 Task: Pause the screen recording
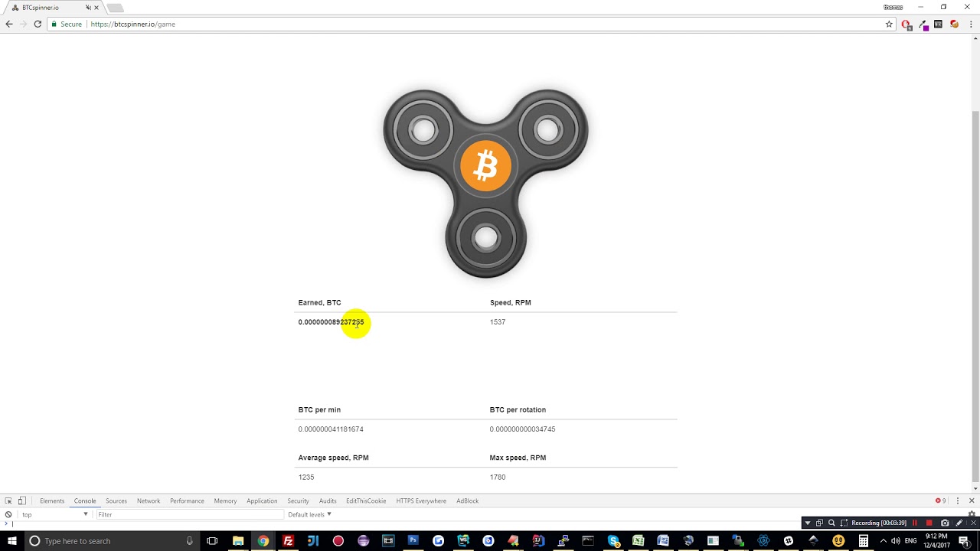point(914,523)
